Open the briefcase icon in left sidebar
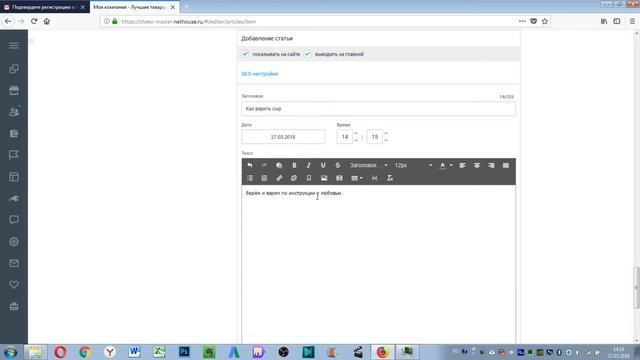640x360 pixels. pyautogui.click(x=14, y=306)
